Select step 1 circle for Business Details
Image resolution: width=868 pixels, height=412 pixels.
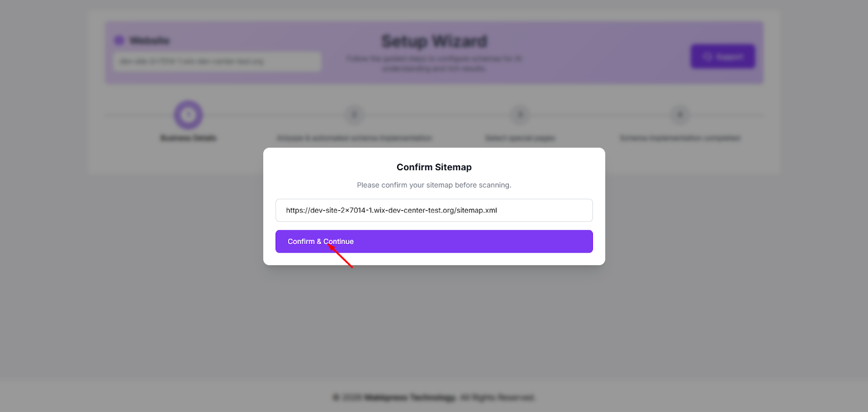[x=188, y=115]
